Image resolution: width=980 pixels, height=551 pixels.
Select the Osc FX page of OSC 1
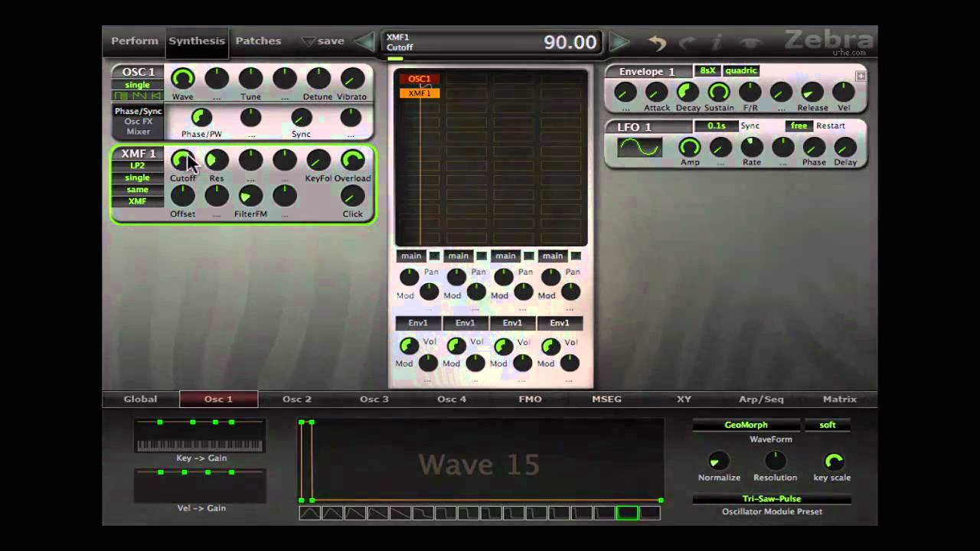pyautogui.click(x=139, y=121)
